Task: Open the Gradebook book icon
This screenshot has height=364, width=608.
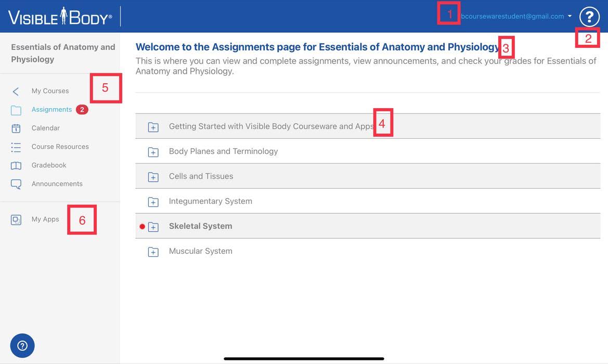Action: click(x=16, y=165)
